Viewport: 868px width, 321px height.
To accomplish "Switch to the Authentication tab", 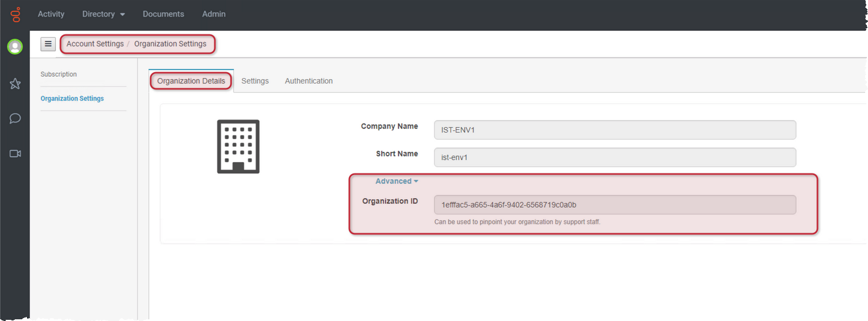I will [308, 81].
